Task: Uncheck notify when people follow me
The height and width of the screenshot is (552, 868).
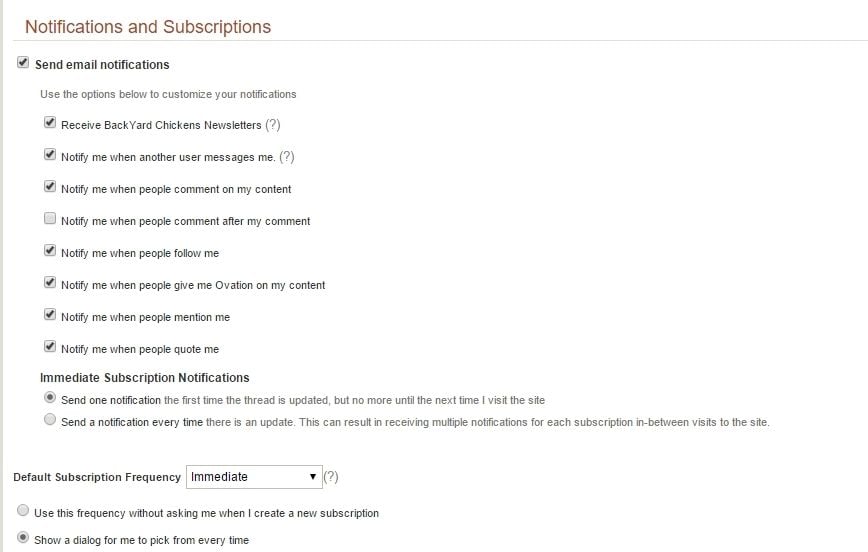Action: [x=50, y=251]
